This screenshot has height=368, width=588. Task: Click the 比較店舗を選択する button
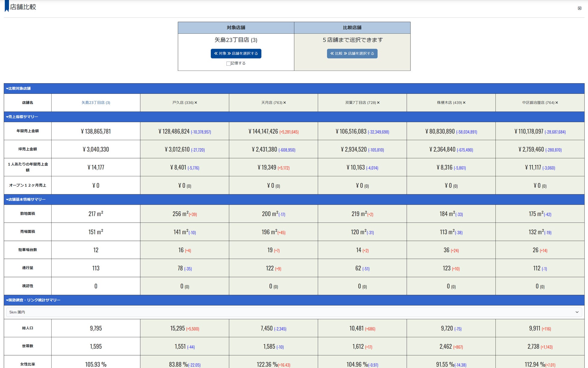click(x=352, y=54)
